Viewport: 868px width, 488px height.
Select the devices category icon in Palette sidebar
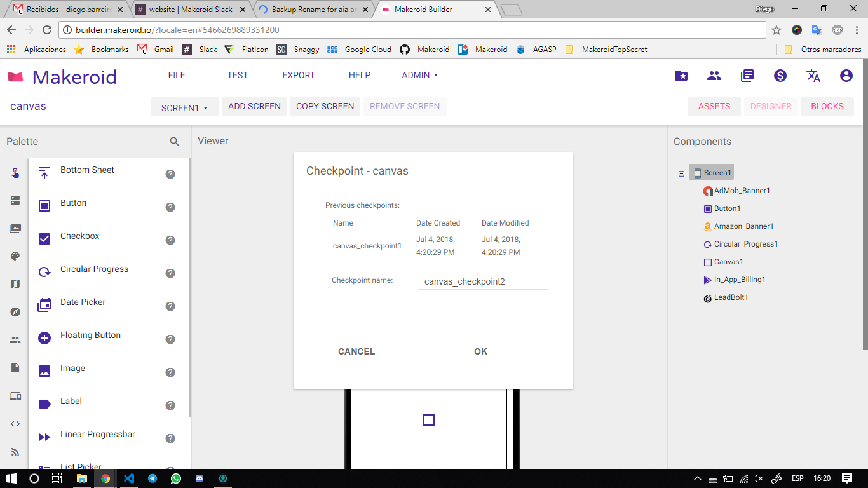[15, 396]
